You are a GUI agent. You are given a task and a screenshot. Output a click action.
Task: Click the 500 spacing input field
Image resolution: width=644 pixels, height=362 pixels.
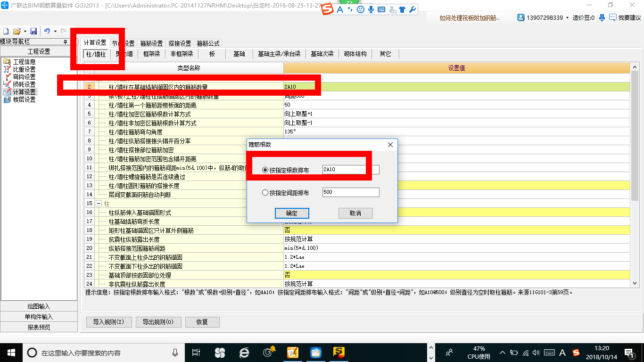pos(351,192)
